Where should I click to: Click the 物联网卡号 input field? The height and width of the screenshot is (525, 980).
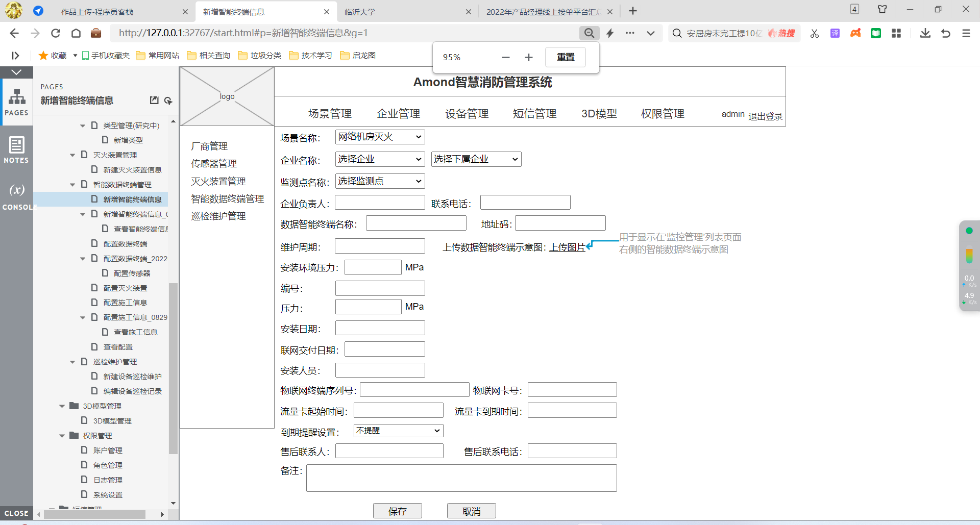[572, 390]
